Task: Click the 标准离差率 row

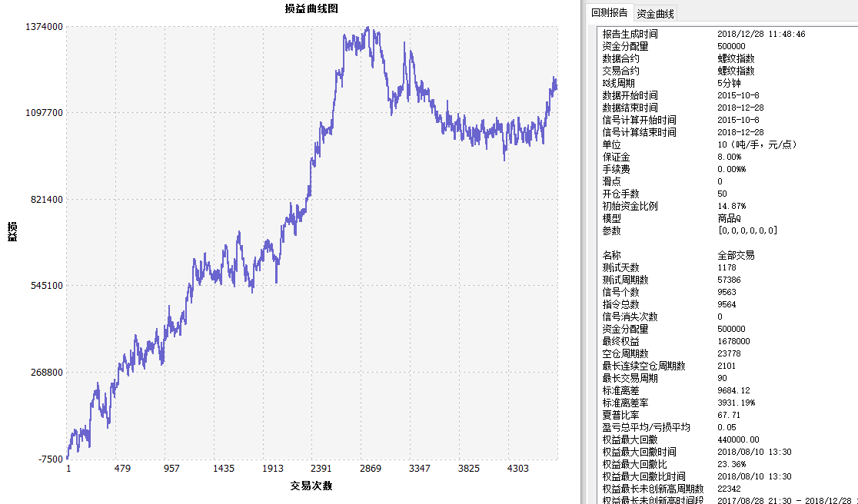Action: [x=625, y=403]
